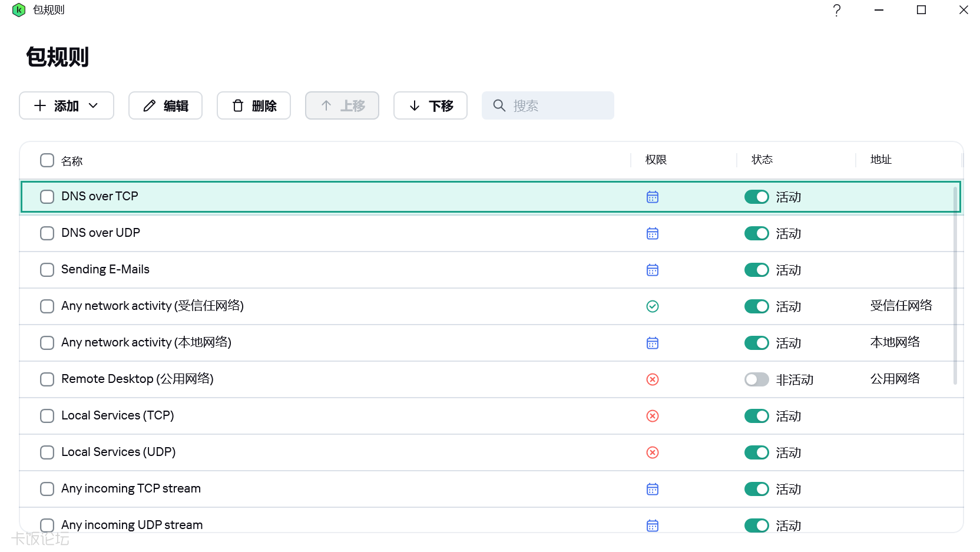Click the 本地网络 address cell
The image size is (980, 552).
[895, 342]
